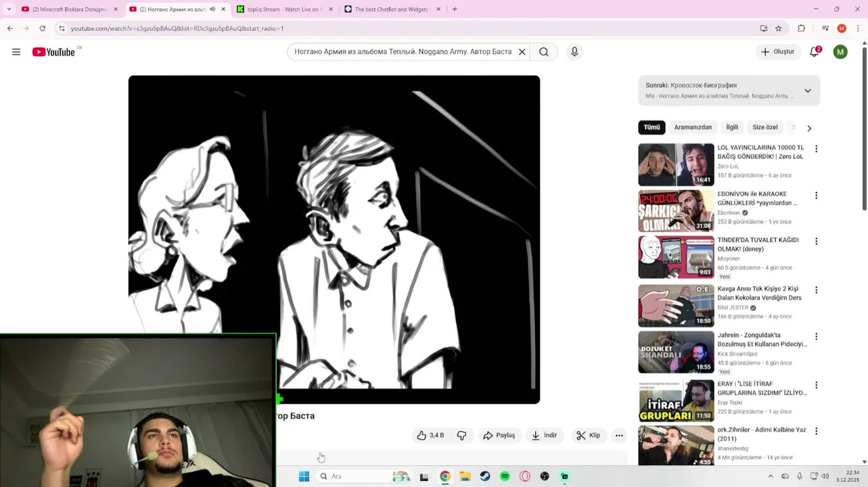Mute the playing tab's speaker icon

coord(212,9)
